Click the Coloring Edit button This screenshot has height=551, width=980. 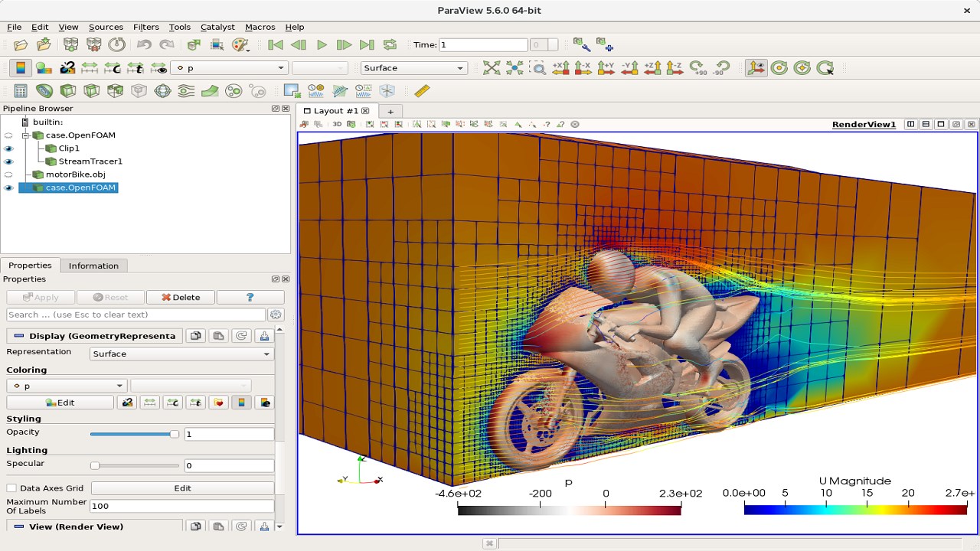[x=60, y=403]
